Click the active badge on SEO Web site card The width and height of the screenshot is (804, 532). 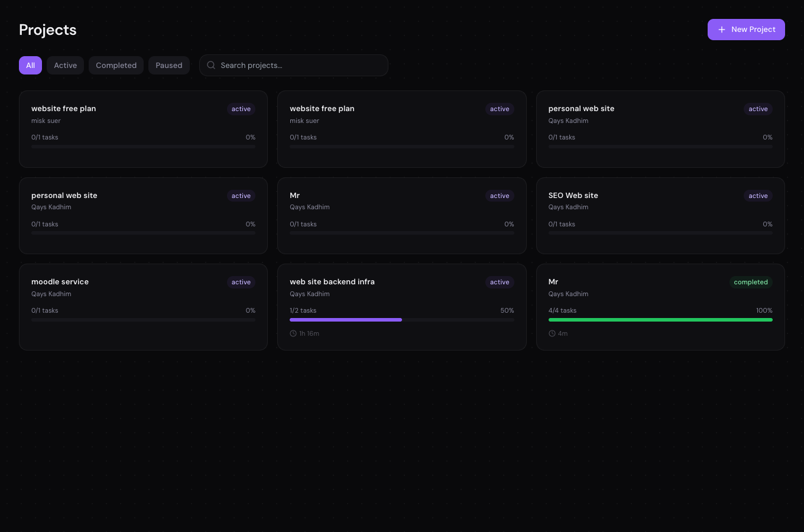tap(758, 196)
